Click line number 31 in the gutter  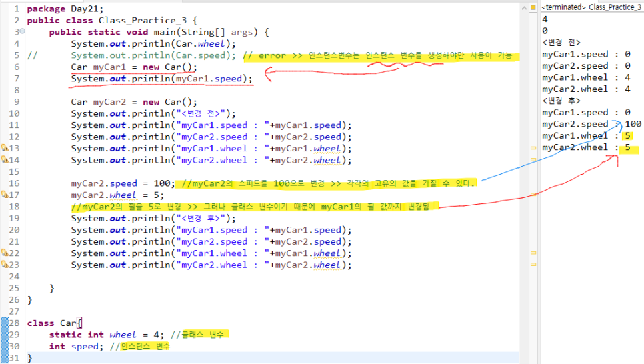(x=14, y=358)
